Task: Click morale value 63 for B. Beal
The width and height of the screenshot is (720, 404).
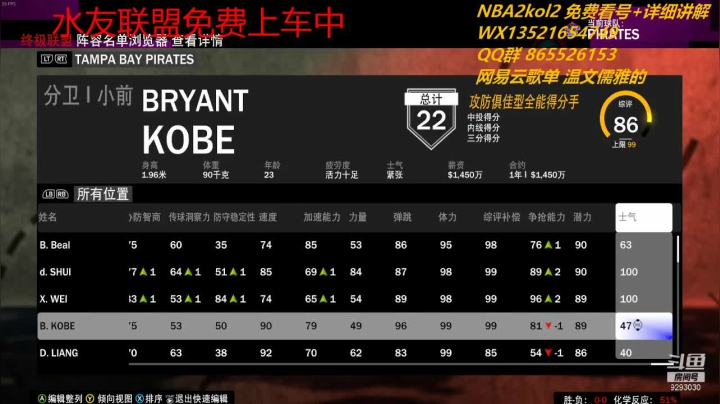Action: pyautogui.click(x=625, y=245)
